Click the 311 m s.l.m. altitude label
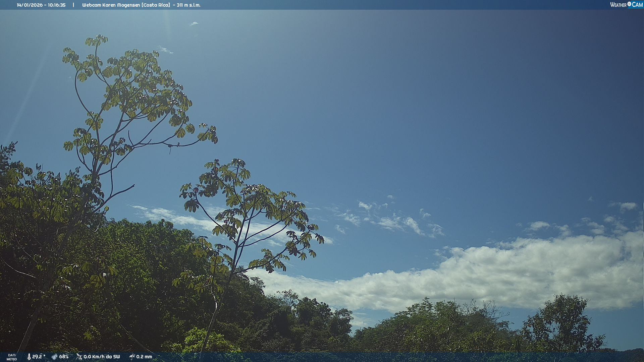This screenshot has width=644, height=362. point(189,5)
